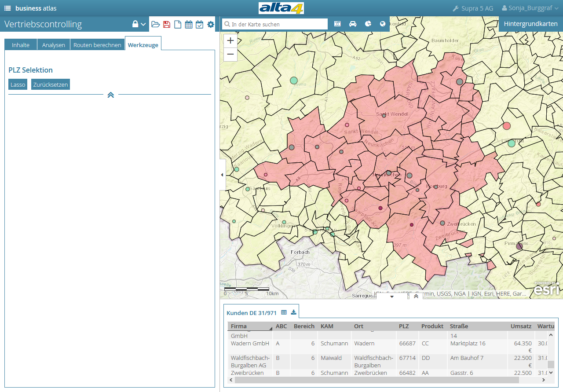
Task: Click the Bereich column header
Action: 304,326
